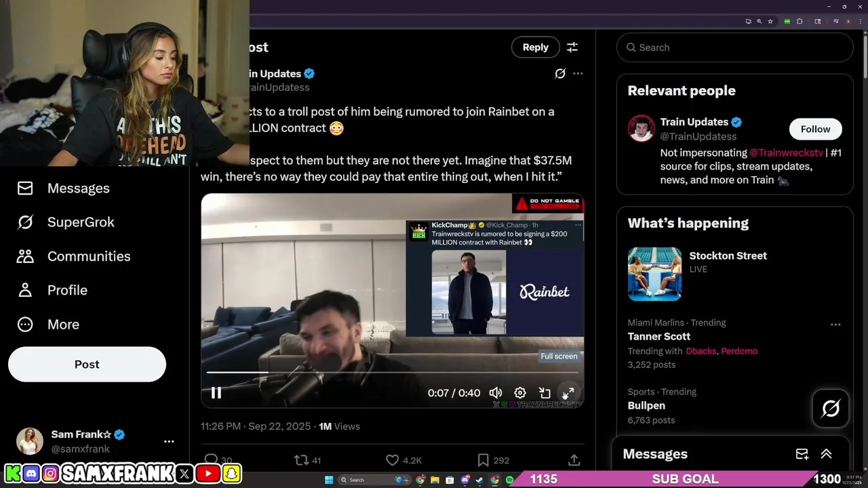
Task: Follow Train Updates account
Action: tap(815, 129)
